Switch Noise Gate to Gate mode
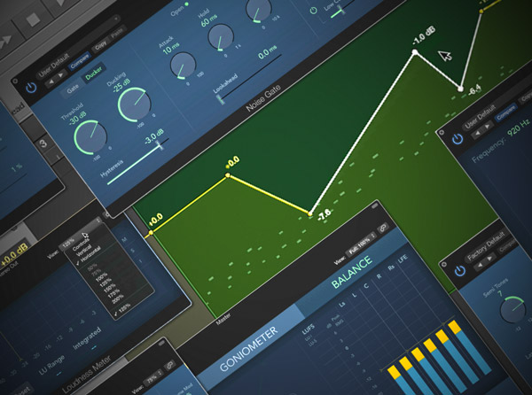The image size is (532, 395). click(x=73, y=89)
